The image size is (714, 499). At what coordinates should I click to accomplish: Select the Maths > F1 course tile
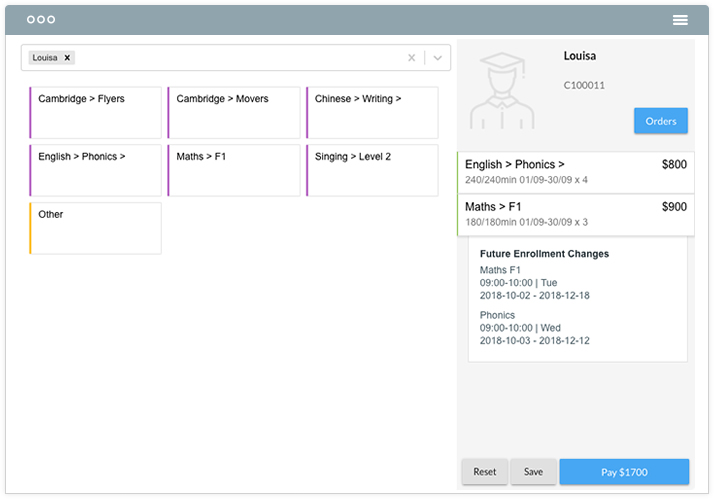click(x=234, y=170)
